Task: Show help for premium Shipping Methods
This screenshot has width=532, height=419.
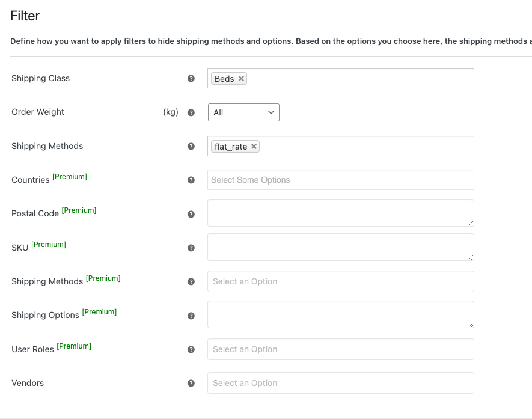Action: click(191, 281)
